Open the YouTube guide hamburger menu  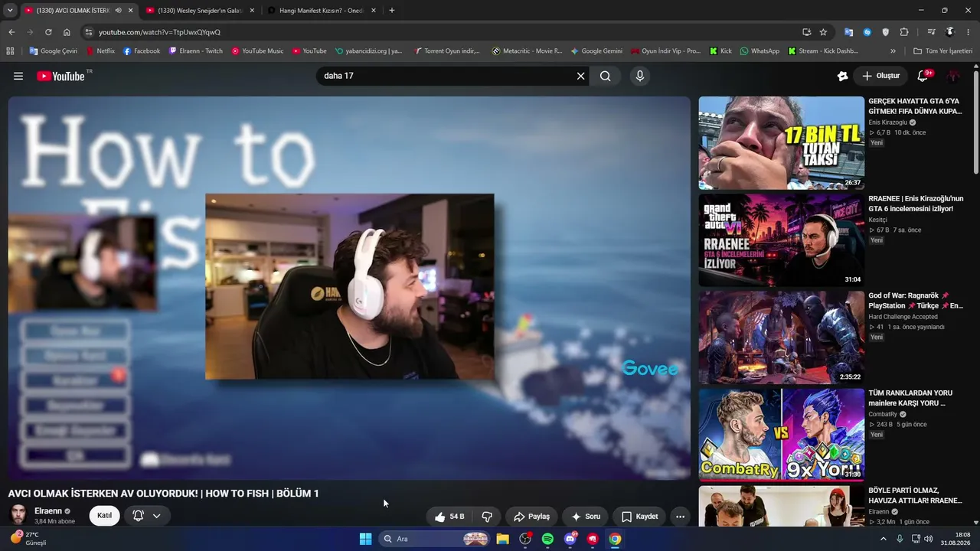18,76
